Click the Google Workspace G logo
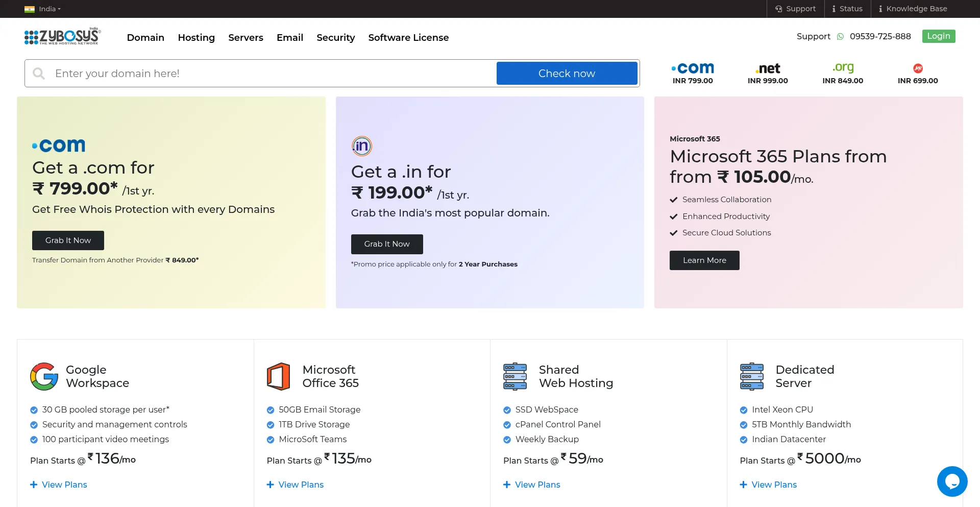 [44, 376]
